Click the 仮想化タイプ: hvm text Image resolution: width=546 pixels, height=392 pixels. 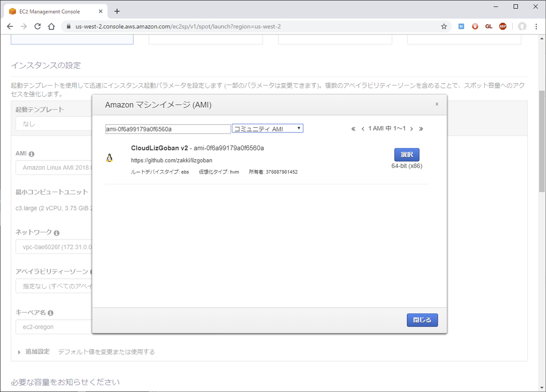point(219,172)
